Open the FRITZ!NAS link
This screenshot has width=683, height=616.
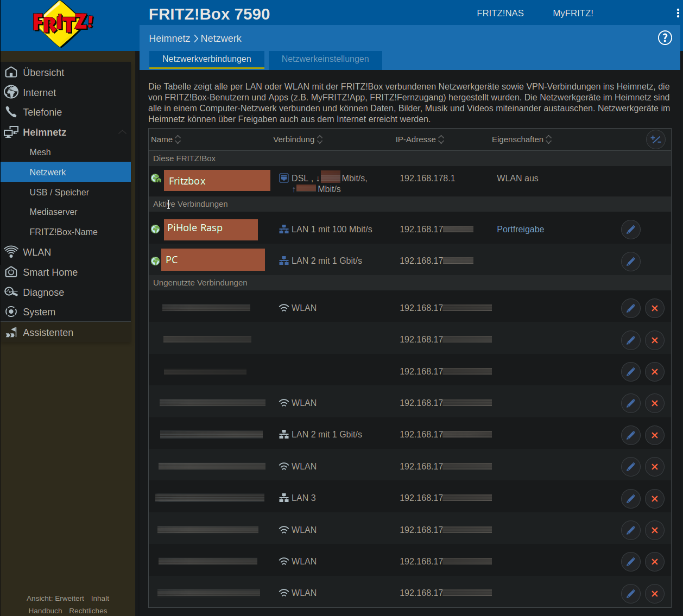500,14
